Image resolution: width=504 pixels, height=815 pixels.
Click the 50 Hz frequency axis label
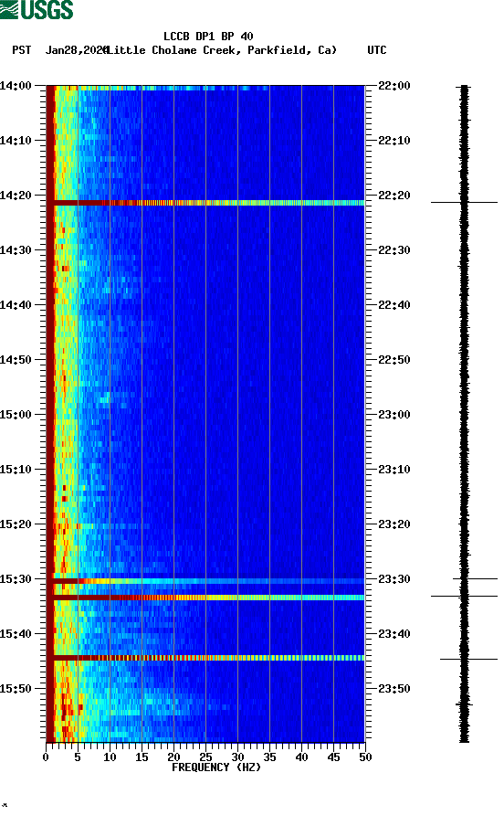[365, 757]
